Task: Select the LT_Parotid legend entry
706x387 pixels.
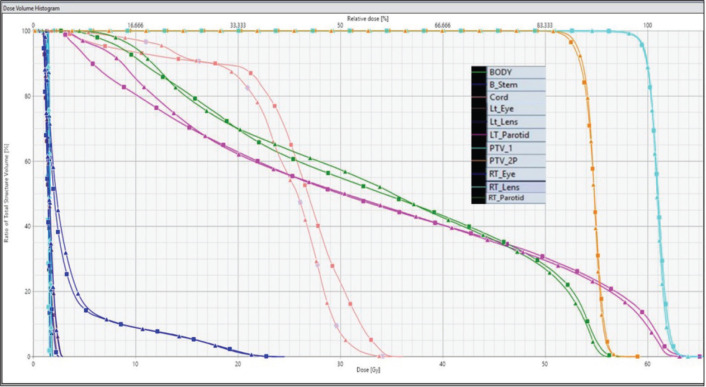Action: [516, 135]
